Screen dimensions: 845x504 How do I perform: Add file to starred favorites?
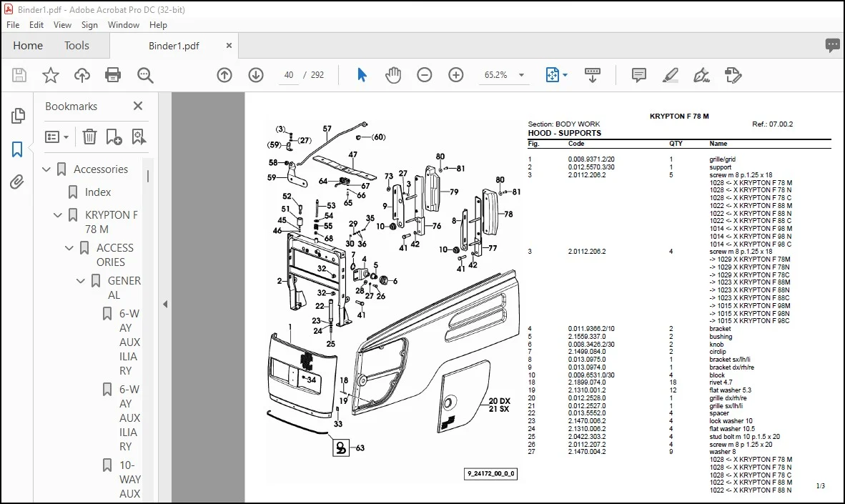pos(51,75)
